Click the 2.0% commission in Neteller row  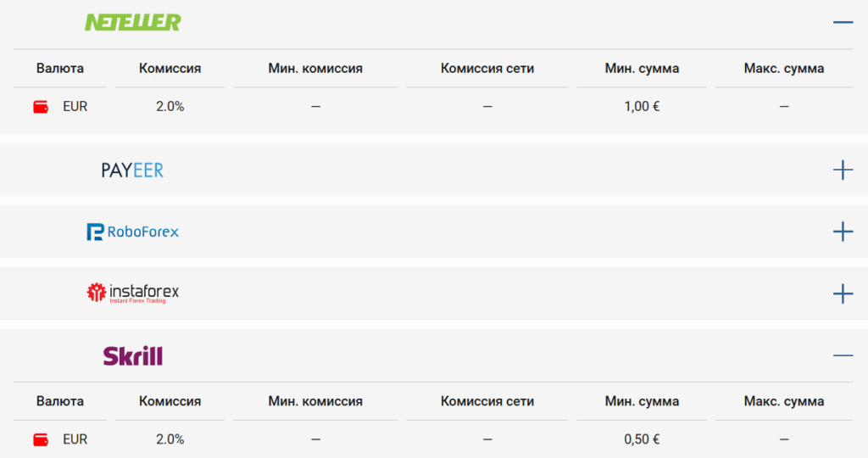(x=170, y=106)
